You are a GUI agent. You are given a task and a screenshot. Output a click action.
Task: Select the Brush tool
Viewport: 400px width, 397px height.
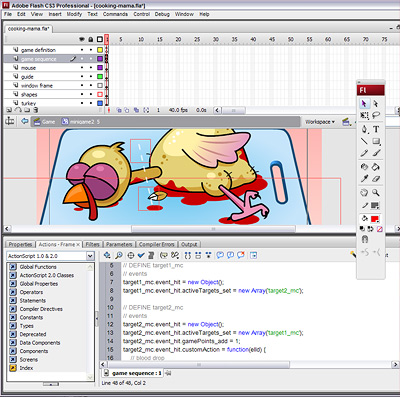(376, 153)
